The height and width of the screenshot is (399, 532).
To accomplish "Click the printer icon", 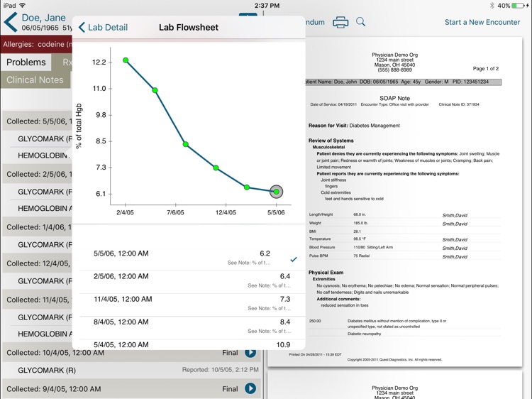I will (x=340, y=22).
